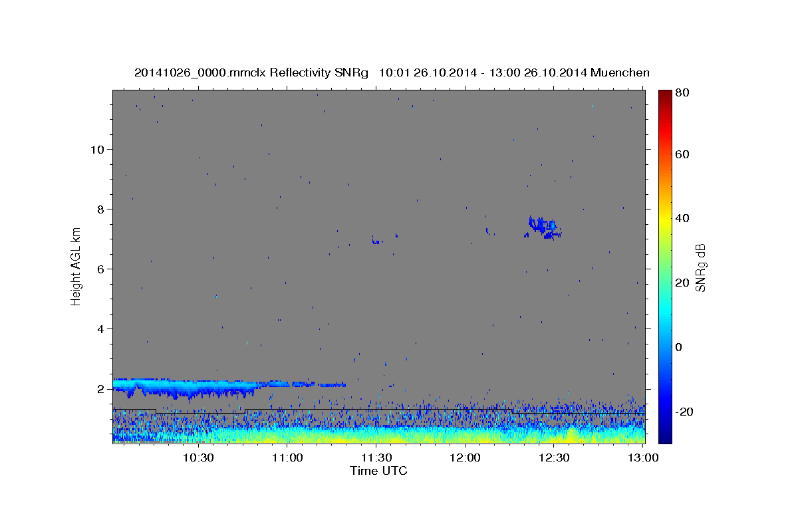Click the 10:30 time axis tick label

198,458
